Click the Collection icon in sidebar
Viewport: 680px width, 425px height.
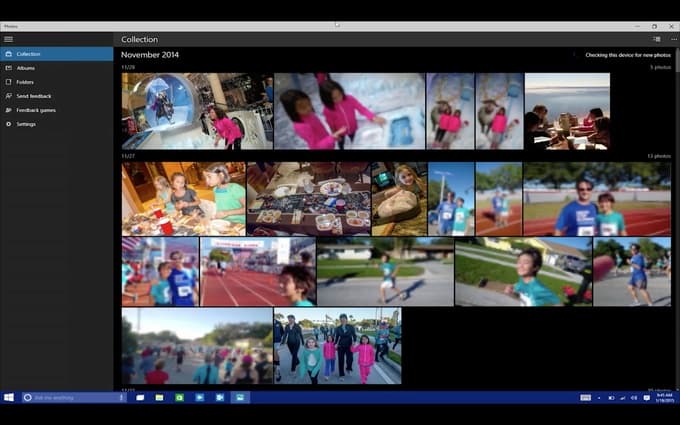click(8, 54)
